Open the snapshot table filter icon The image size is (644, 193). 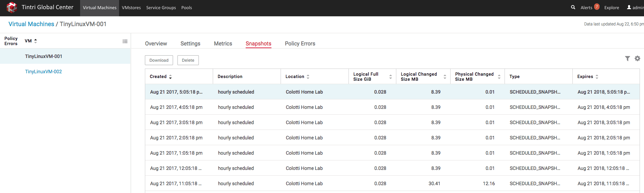[x=628, y=59]
